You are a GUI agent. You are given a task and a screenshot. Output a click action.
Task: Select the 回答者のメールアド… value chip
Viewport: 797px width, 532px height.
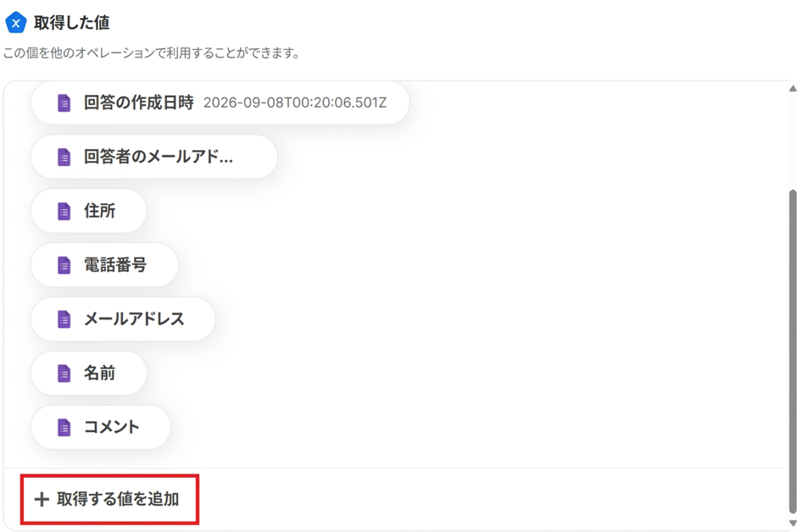154,157
